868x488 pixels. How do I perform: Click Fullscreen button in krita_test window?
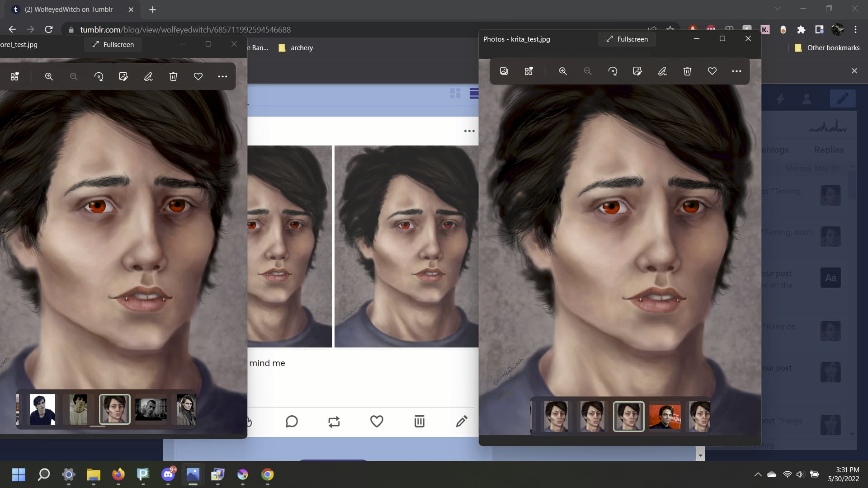[x=627, y=39]
